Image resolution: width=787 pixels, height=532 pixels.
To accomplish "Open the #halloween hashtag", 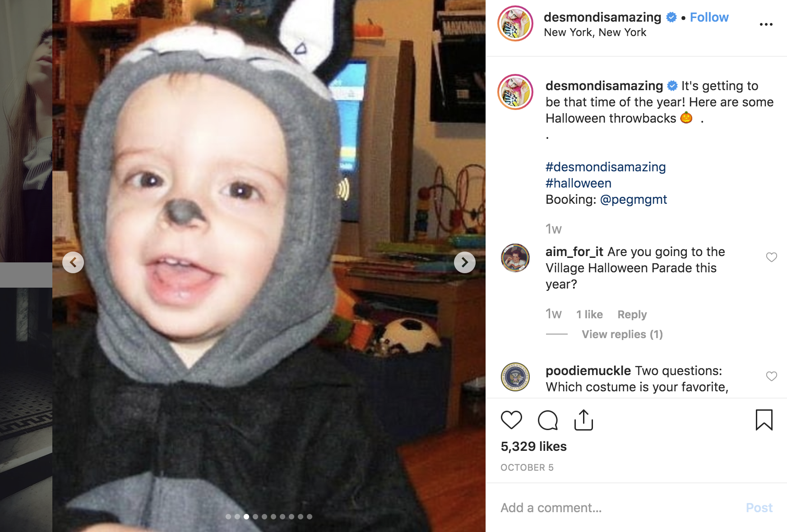I will (579, 183).
